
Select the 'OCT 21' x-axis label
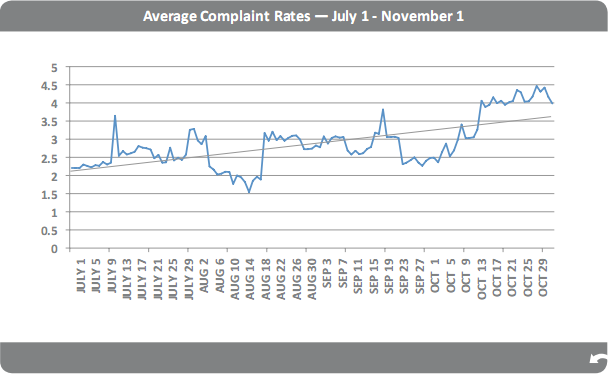coord(512,277)
